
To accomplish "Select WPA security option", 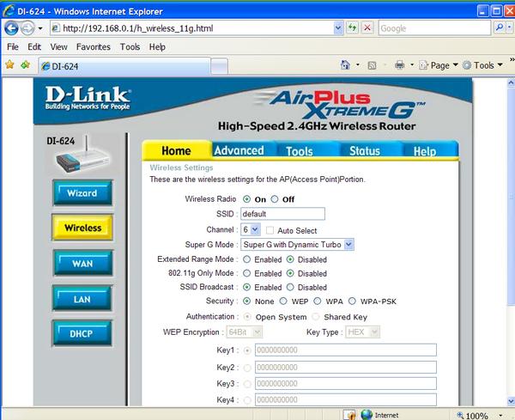I will pos(318,301).
